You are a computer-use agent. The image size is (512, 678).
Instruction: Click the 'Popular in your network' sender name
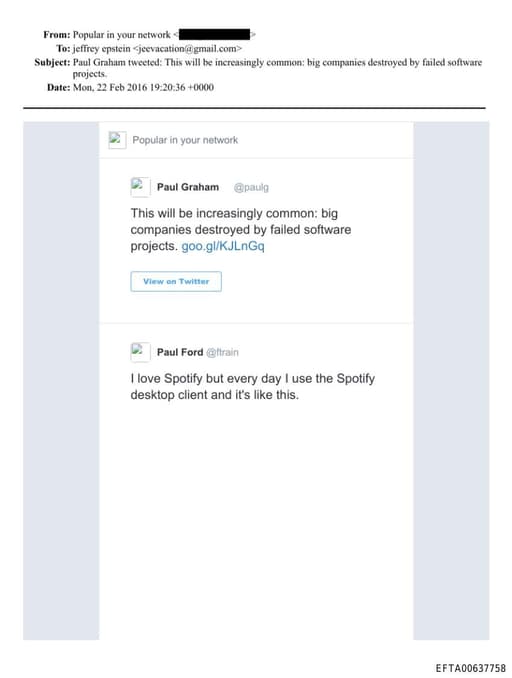[122, 35]
